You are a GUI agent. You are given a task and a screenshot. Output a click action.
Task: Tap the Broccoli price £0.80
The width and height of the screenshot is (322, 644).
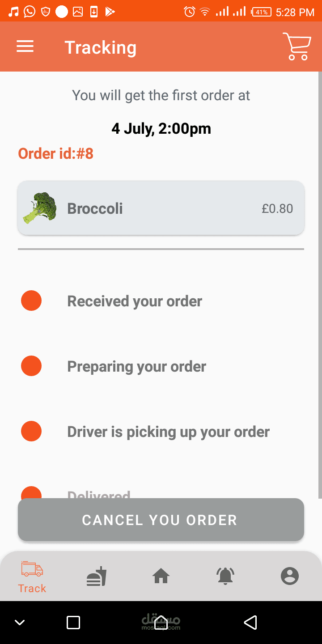[x=277, y=208]
